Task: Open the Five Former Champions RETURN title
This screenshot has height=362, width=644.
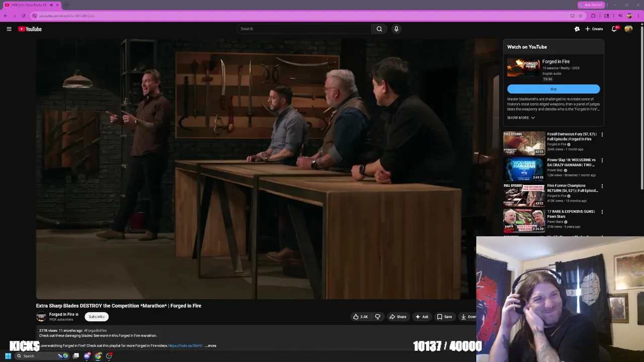Action: pyautogui.click(x=573, y=188)
